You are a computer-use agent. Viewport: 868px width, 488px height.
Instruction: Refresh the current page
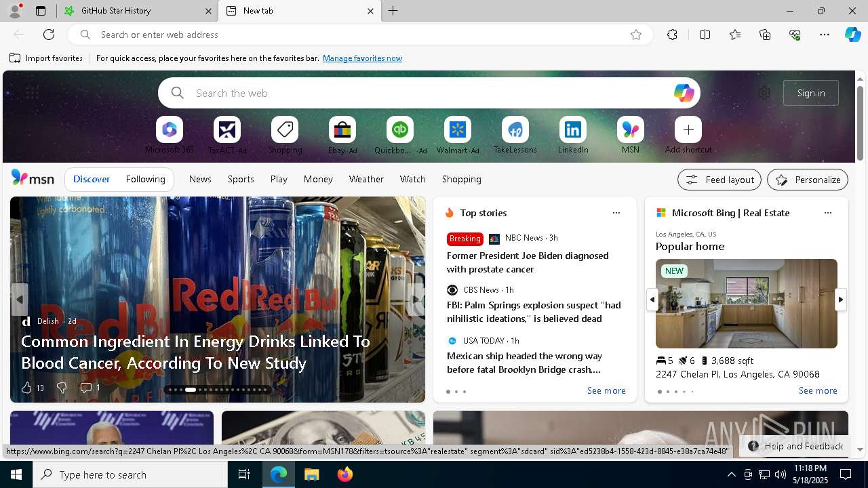click(x=49, y=35)
